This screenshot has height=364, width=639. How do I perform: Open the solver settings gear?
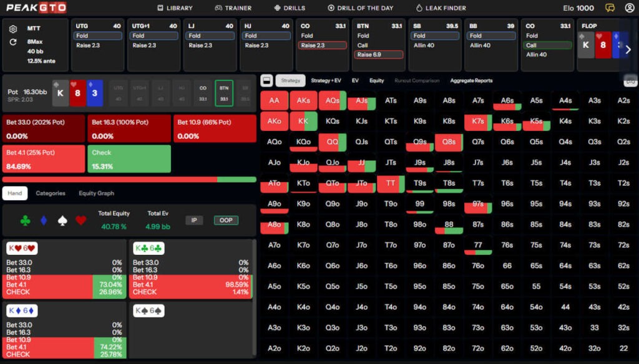tap(13, 27)
